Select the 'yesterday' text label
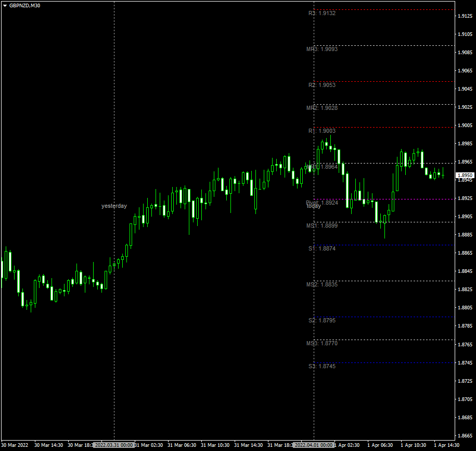This screenshot has height=451, width=476. pyautogui.click(x=114, y=206)
